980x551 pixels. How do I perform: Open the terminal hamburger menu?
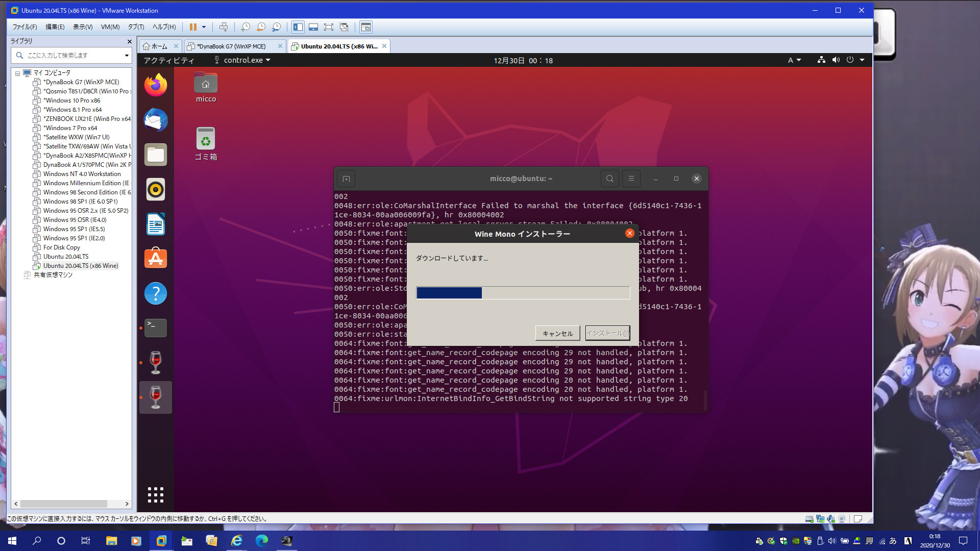631,179
